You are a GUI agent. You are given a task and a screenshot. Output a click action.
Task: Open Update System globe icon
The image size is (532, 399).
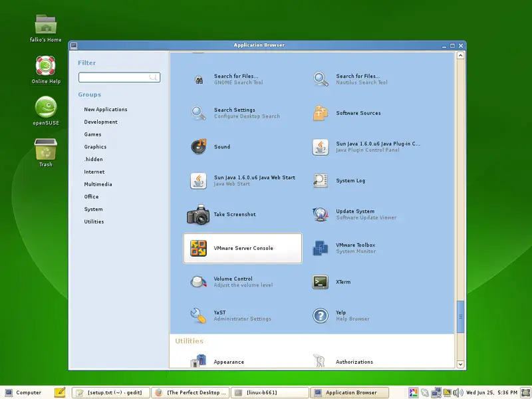click(321, 214)
